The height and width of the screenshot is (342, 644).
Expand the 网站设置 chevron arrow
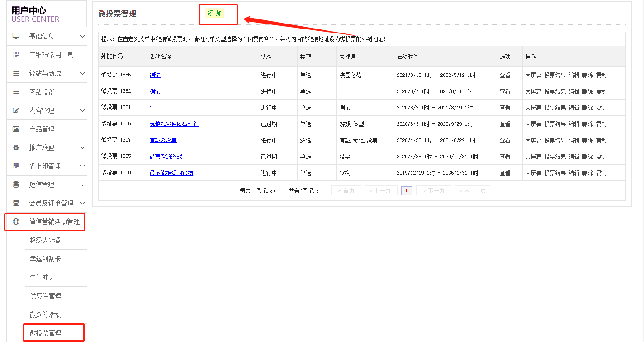pyautogui.click(x=82, y=92)
